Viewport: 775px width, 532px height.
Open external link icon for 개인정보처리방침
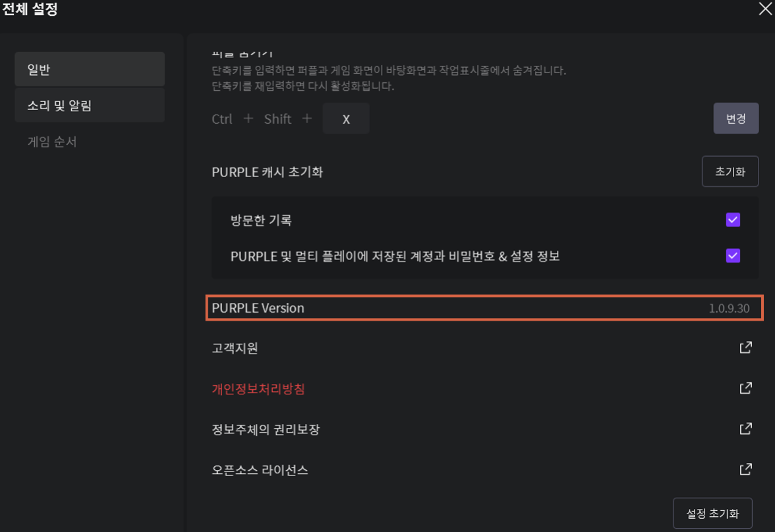coord(745,388)
